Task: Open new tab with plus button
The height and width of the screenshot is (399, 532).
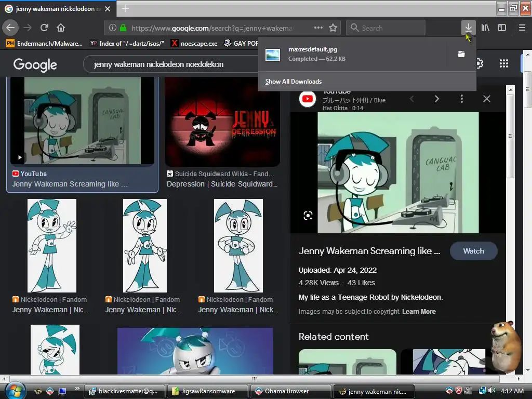Action: [125, 8]
